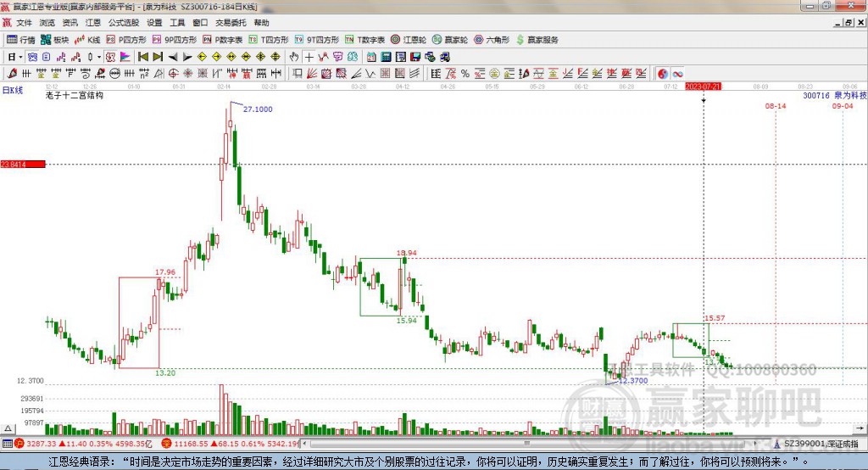
Task: Click the red fan lines tool icon
Action: 312,73
